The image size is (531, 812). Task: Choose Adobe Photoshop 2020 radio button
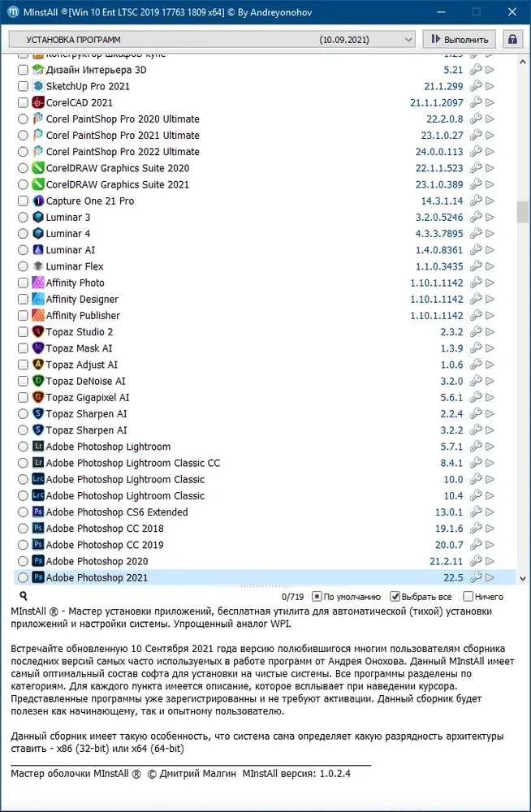[23, 561]
